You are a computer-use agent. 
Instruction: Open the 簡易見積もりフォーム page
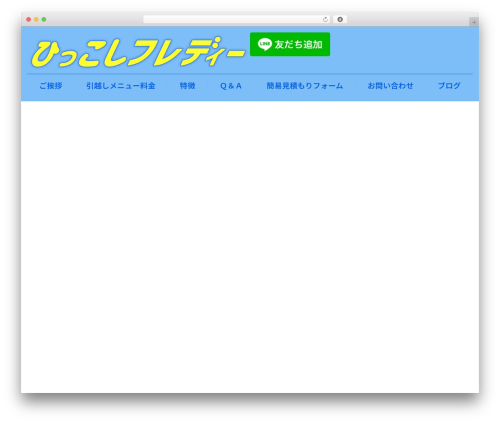(x=305, y=86)
